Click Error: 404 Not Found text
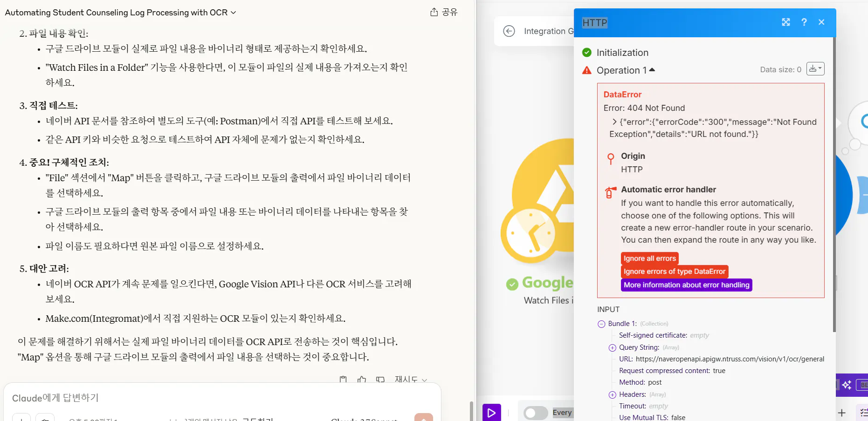Image resolution: width=868 pixels, height=421 pixels. [x=644, y=108]
